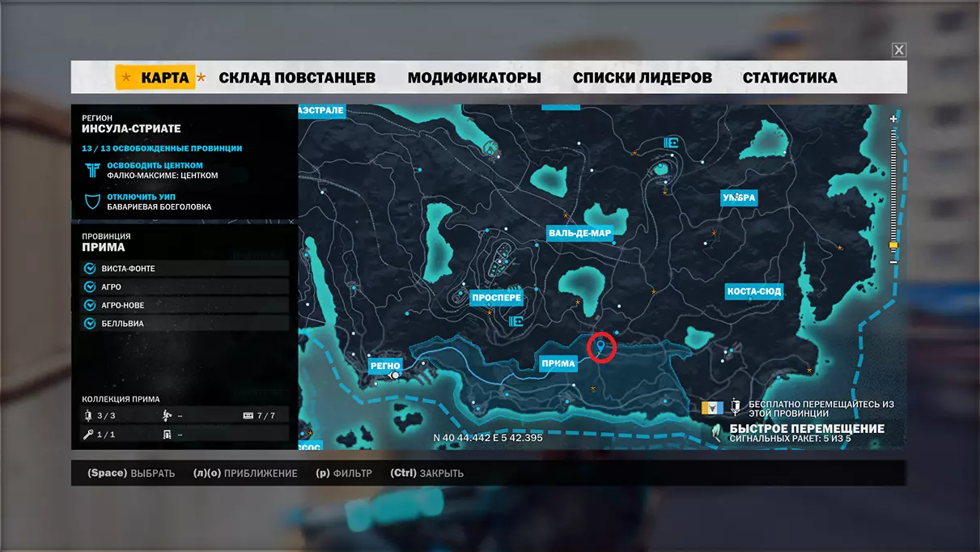The width and height of the screenshot is (980, 552).
Task: Zoom in with the plus button
Action: (x=893, y=119)
